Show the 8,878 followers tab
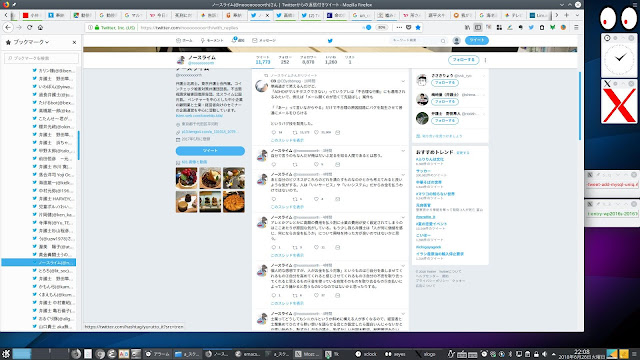Screen dimensions: 640x360 [308, 60]
